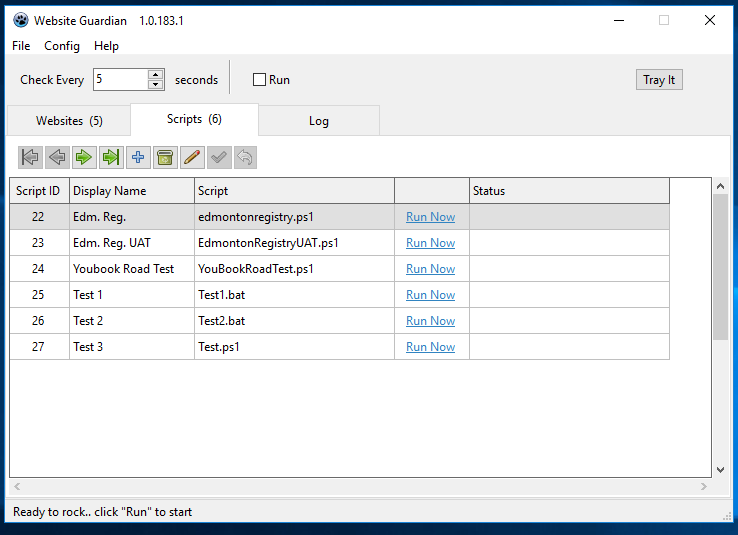Click the horizontal scrollbar right arrow
The image size is (738, 535).
(704, 486)
